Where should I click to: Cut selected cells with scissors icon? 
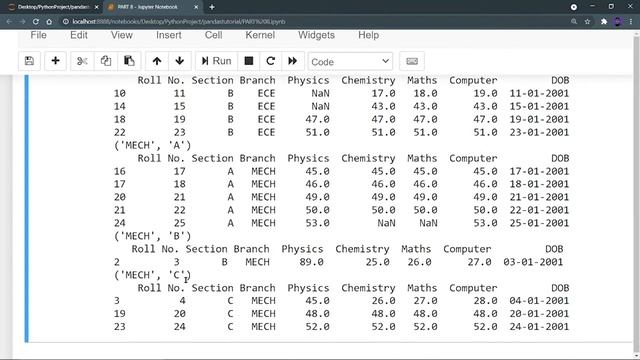[x=82, y=61]
